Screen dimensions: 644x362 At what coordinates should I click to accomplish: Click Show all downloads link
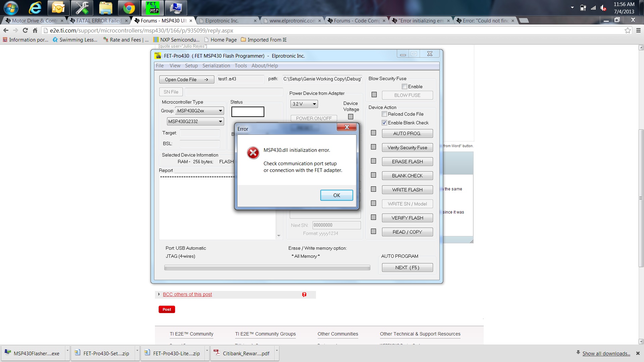[606, 353]
